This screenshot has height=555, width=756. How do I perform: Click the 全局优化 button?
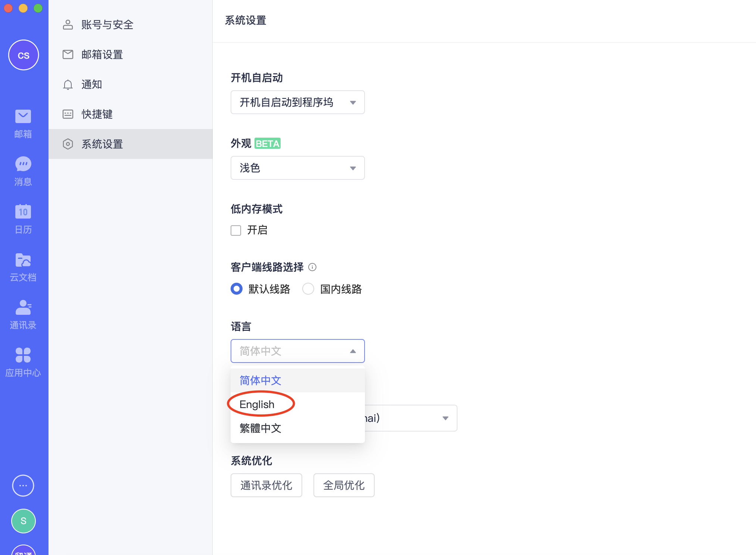(x=344, y=485)
